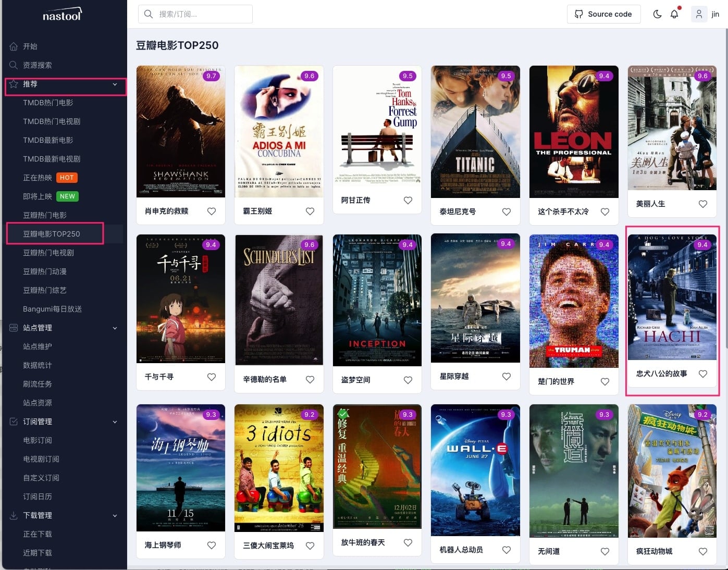Click the heart icon for 星际穿越
The width and height of the screenshot is (728, 570).
[x=507, y=376]
